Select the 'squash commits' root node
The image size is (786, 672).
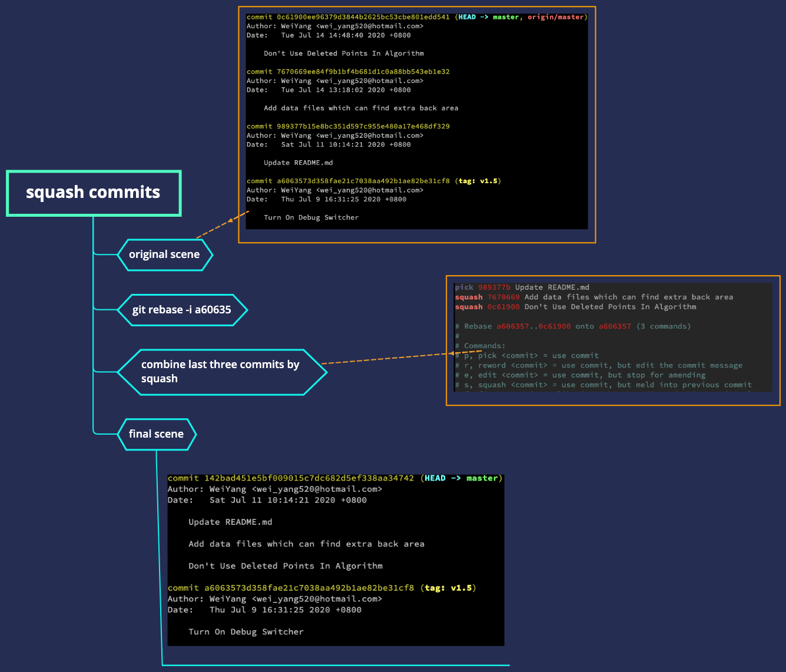pos(94,193)
